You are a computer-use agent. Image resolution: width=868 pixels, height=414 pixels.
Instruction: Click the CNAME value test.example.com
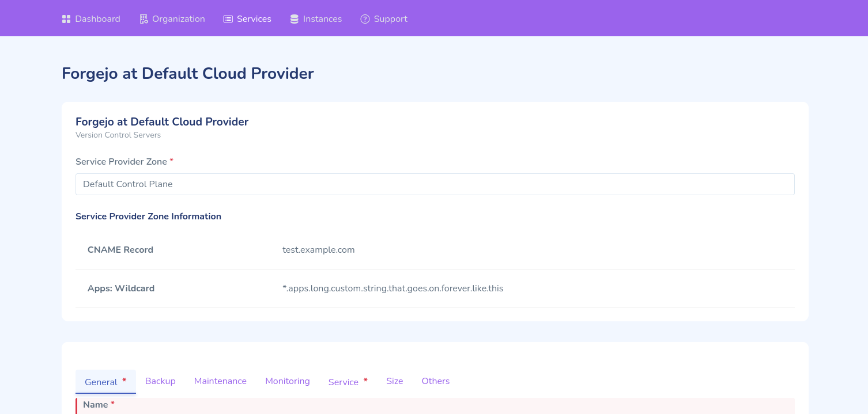(x=318, y=250)
